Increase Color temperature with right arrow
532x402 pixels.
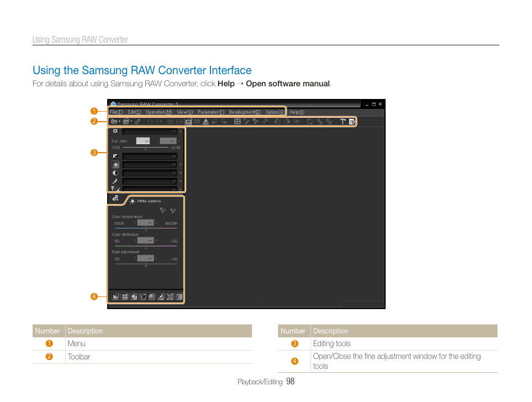[156, 223]
